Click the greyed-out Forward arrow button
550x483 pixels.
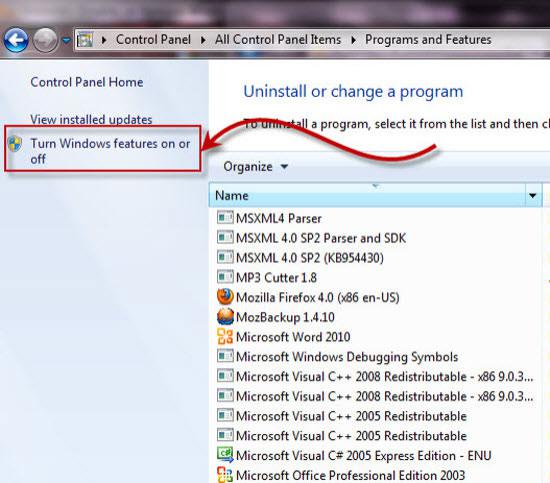coord(45,40)
